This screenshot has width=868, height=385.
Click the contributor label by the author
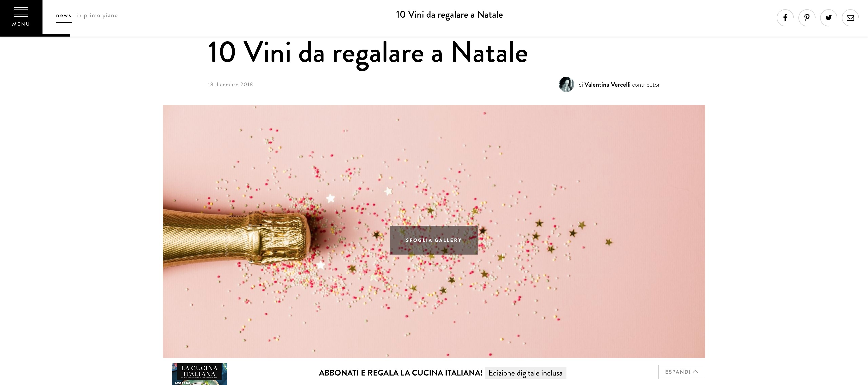click(x=646, y=85)
